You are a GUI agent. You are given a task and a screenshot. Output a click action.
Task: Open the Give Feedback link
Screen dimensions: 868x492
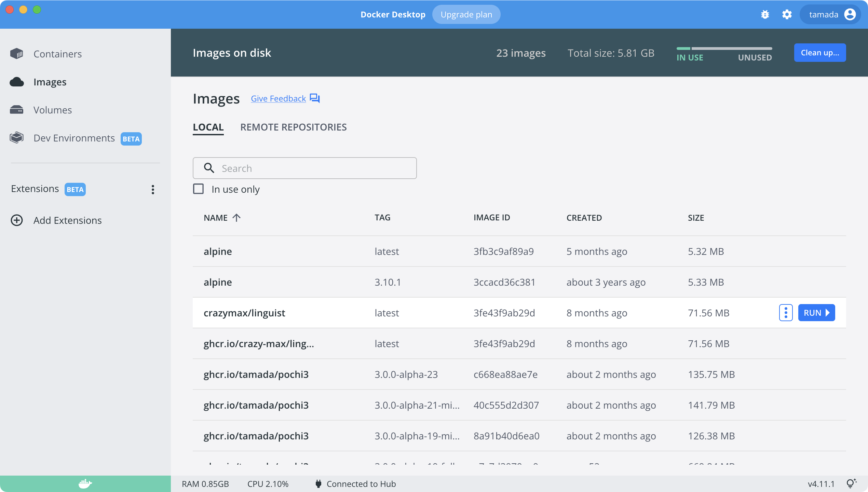click(x=278, y=98)
